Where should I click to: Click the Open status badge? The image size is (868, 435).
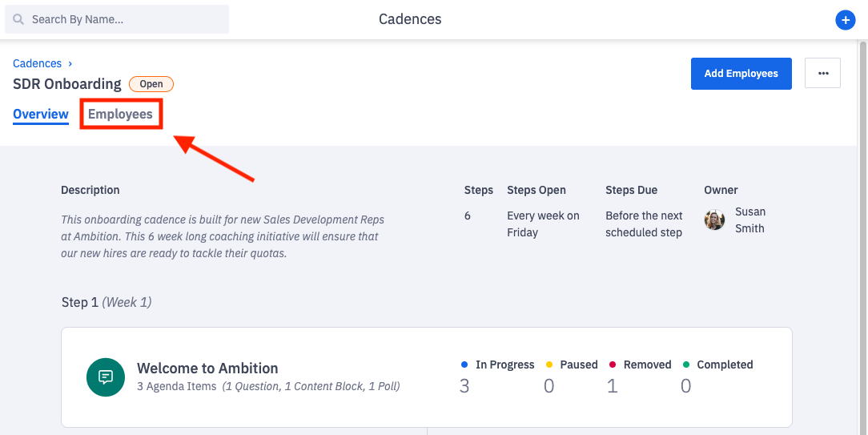pos(151,84)
